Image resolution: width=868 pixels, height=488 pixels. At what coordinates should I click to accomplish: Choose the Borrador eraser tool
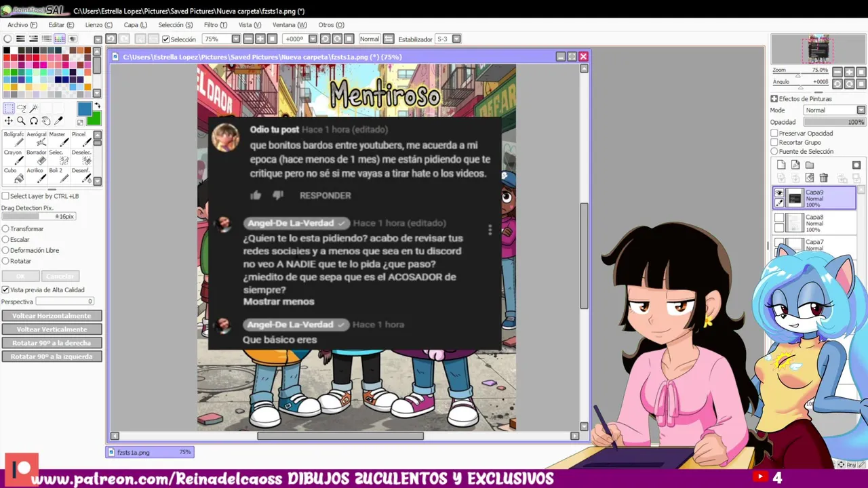37,157
